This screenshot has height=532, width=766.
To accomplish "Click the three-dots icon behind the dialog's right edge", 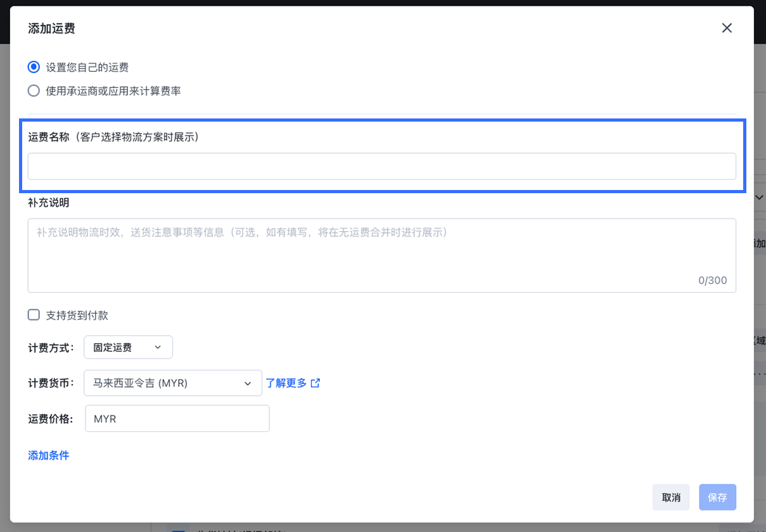I will click(x=760, y=374).
